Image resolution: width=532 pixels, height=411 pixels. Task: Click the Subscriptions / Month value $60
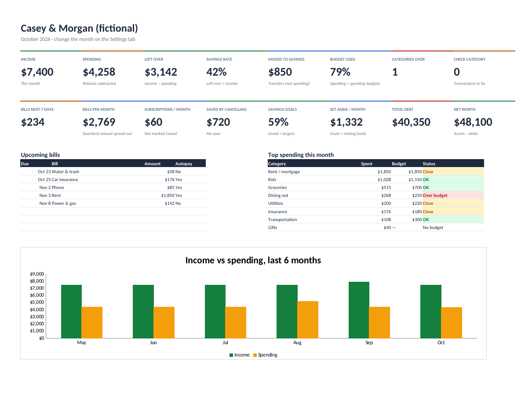(x=153, y=122)
